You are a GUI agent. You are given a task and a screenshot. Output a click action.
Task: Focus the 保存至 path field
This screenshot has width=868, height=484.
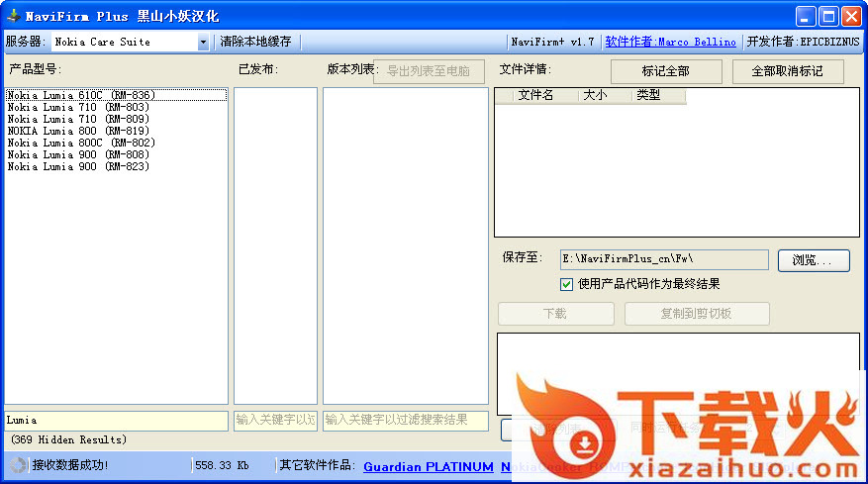664,259
